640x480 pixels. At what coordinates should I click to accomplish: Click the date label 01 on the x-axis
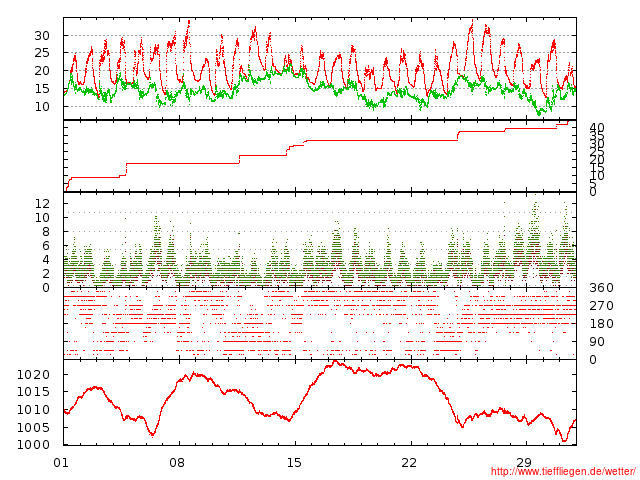(61, 462)
